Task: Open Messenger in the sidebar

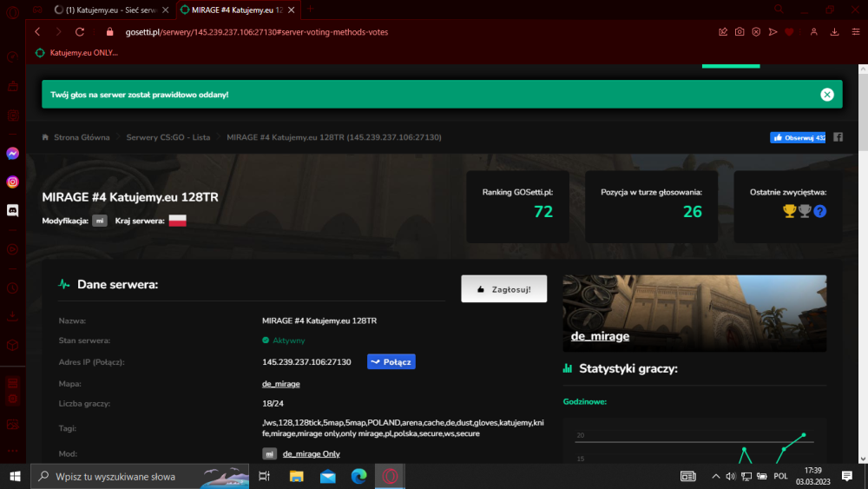Action: [x=12, y=154]
